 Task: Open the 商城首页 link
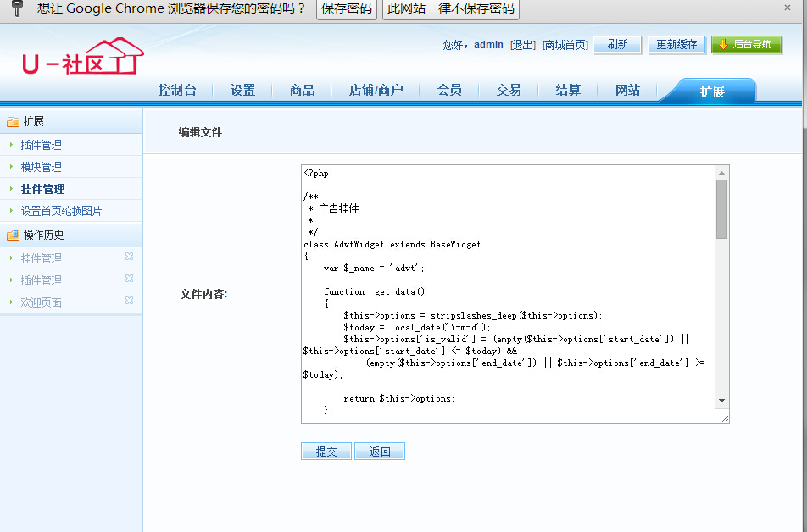pos(565,45)
